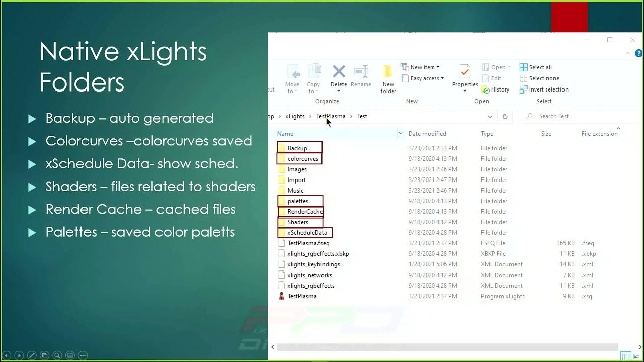Open the Name column filter dropdown

[400, 134]
